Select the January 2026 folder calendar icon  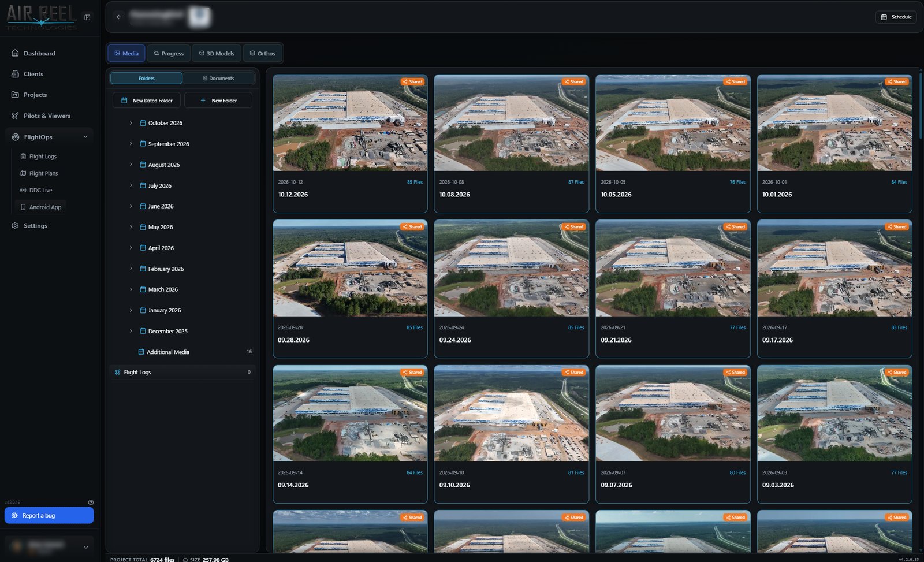[143, 310]
